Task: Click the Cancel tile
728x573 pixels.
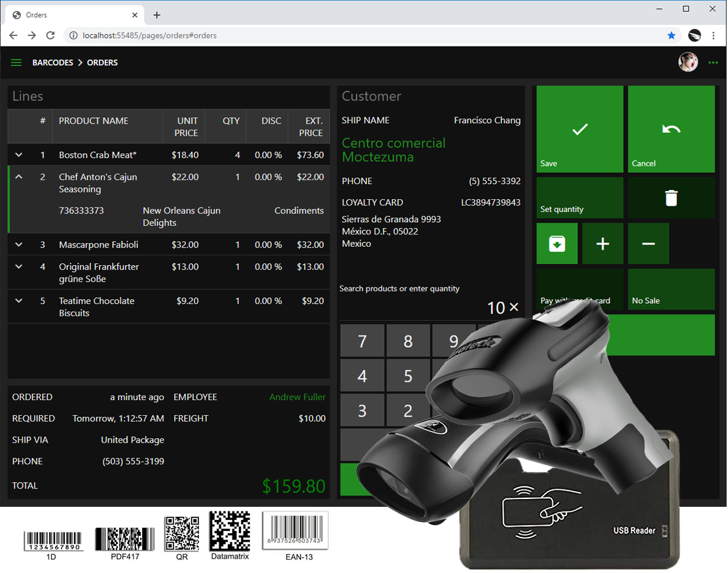Action: coord(671,130)
